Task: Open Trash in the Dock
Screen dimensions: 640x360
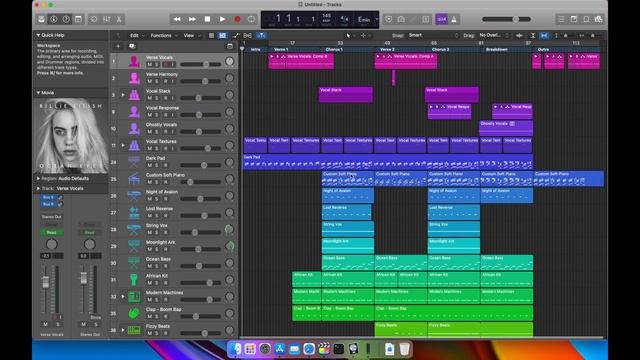Action: [404, 349]
